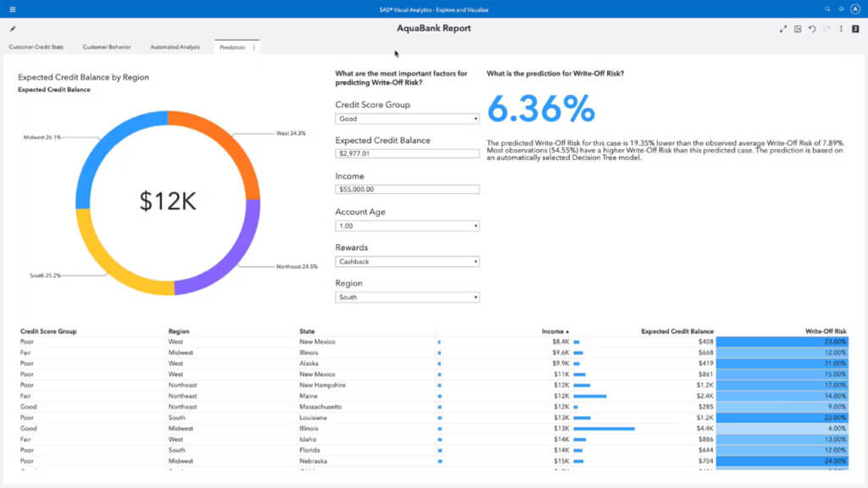
Task: Select the New Hampshire state cell
Action: click(322, 385)
